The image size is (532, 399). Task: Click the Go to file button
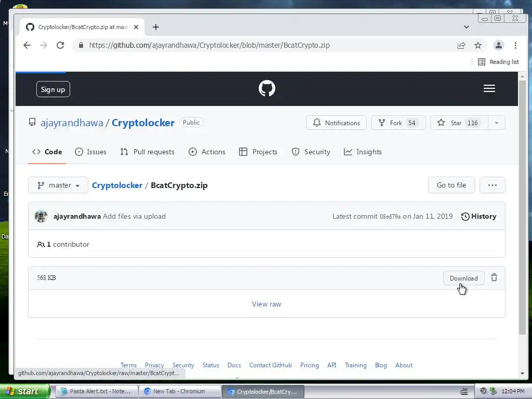(451, 185)
